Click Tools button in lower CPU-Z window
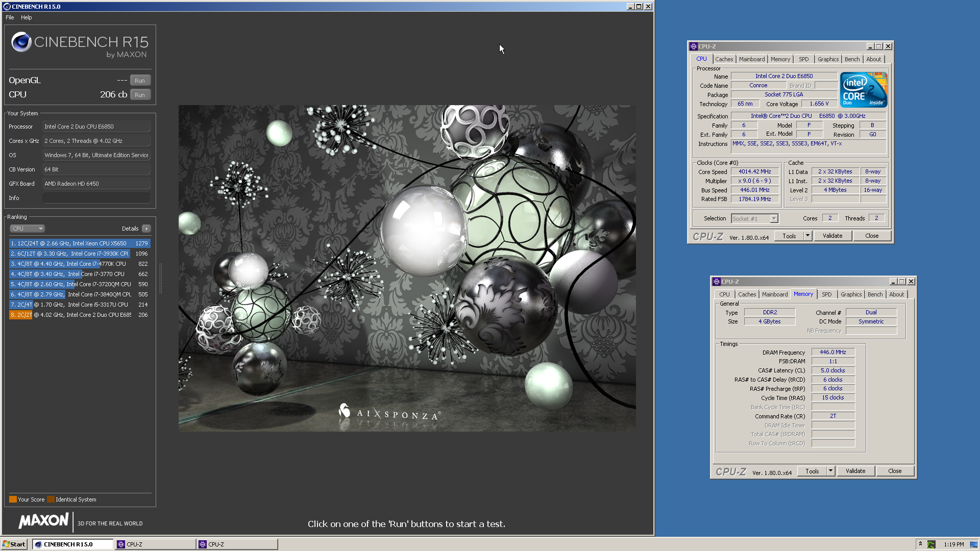 coord(812,471)
